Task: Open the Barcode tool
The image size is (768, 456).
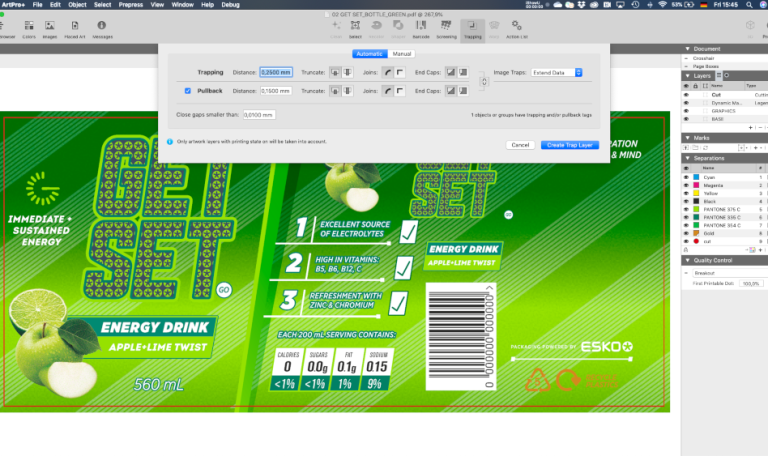Action: click(x=421, y=29)
